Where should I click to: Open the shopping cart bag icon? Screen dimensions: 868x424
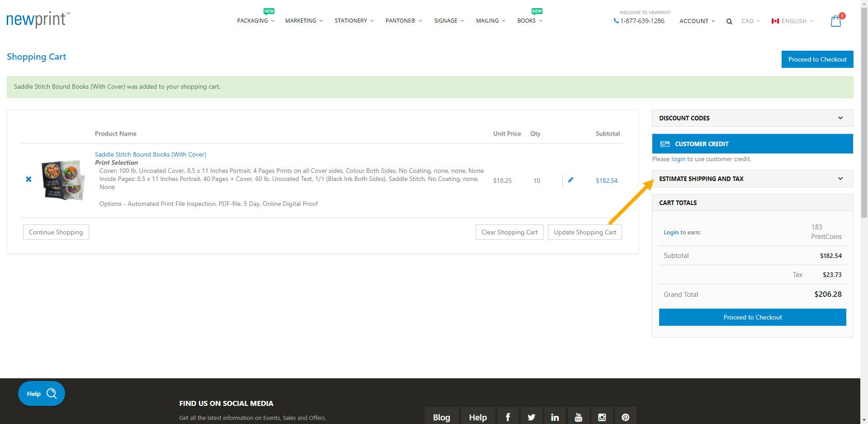[836, 20]
